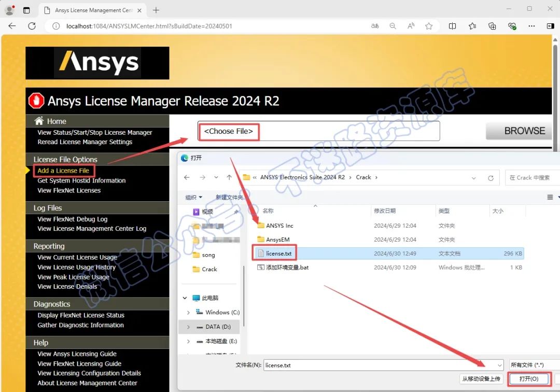Select Add a License File
This screenshot has height=392, width=560.
(x=63, y=171)
